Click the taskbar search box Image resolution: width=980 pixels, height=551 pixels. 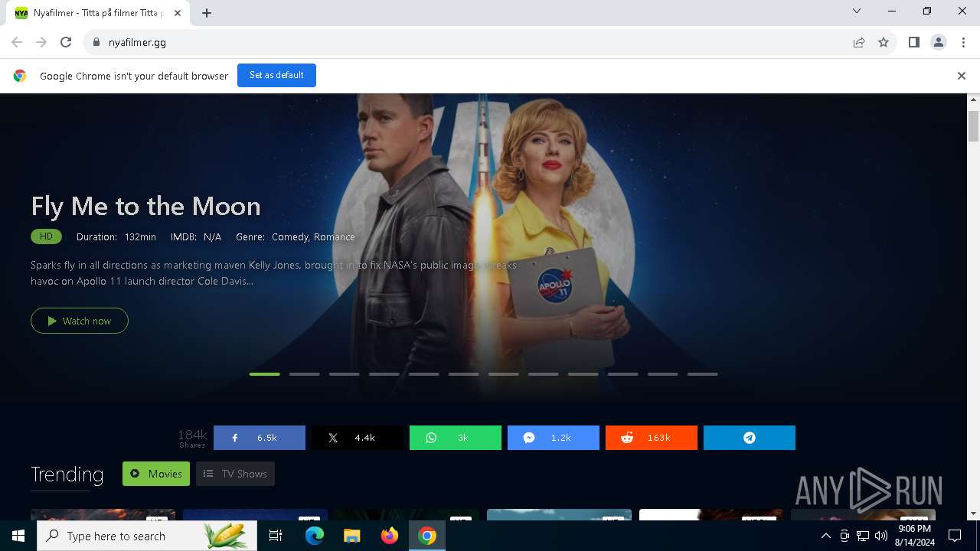147,536
